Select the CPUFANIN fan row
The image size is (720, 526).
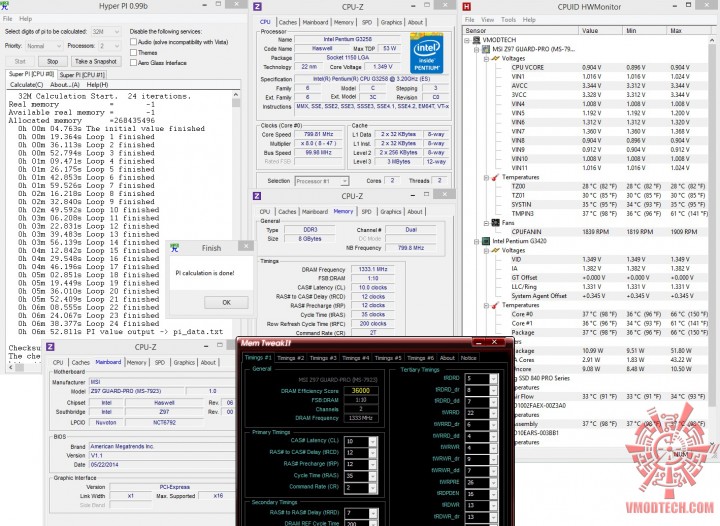tap(585, 232)
